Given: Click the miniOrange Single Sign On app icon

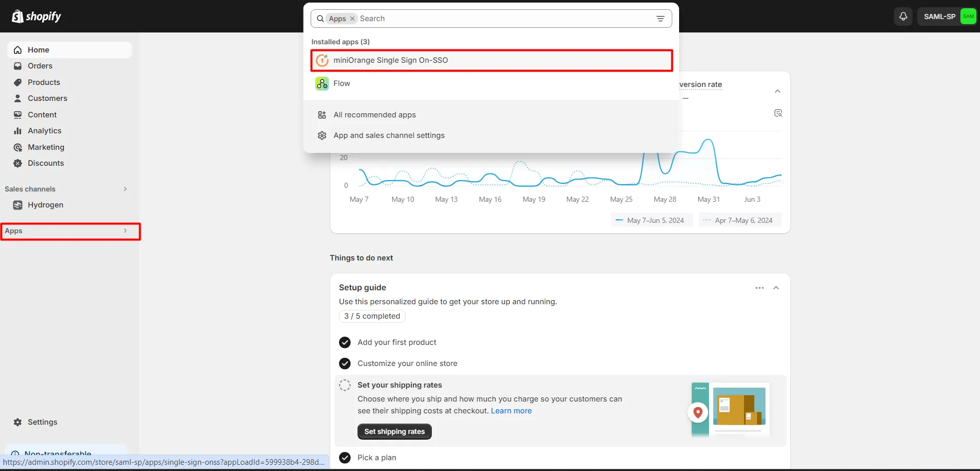Looking at the screenshot, I should coord(322,60).
